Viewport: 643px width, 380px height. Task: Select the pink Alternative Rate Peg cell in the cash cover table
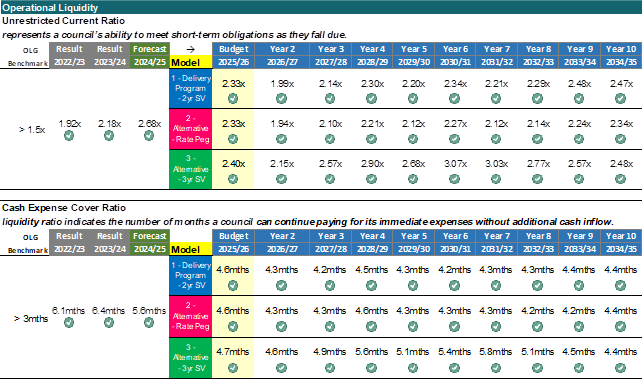(191, 316)
